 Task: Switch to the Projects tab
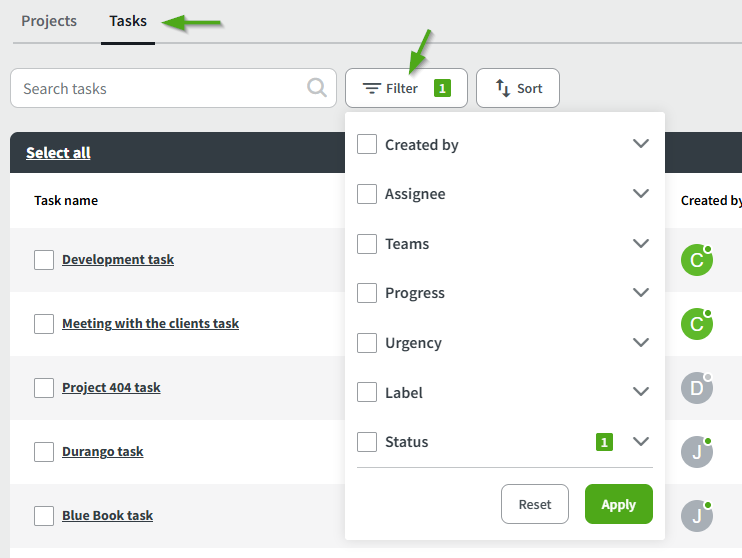49,21
